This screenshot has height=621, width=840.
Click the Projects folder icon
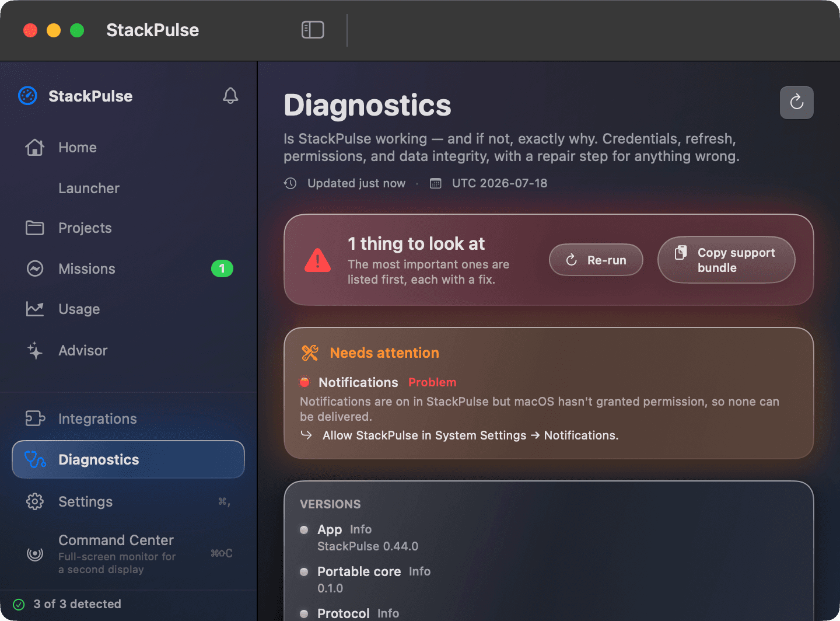pos(35,228)
